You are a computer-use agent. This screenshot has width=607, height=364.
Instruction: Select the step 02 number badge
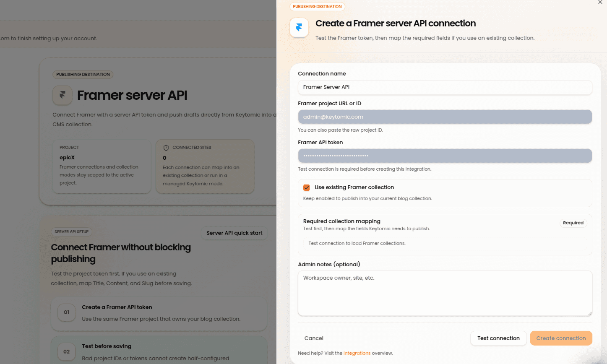pyautogui.click(x=67, y=351)
